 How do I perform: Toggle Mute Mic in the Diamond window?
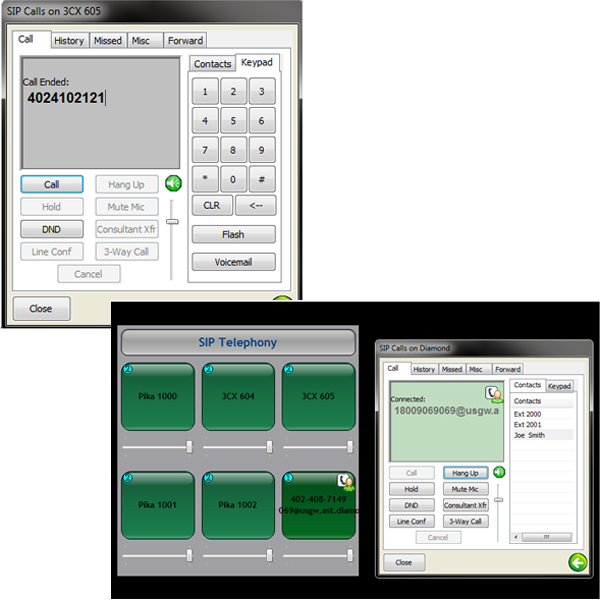coord(465,489)
